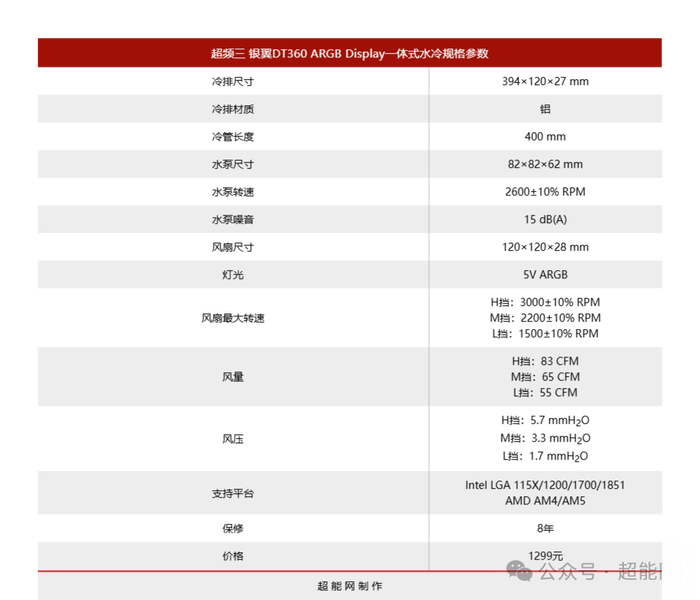Click M挡: 3.3 mmH2O line

point(545,438)
